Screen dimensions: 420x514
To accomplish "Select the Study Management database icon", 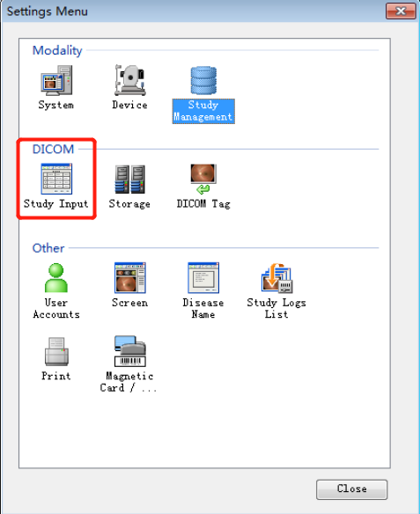I will coord(203,81).
